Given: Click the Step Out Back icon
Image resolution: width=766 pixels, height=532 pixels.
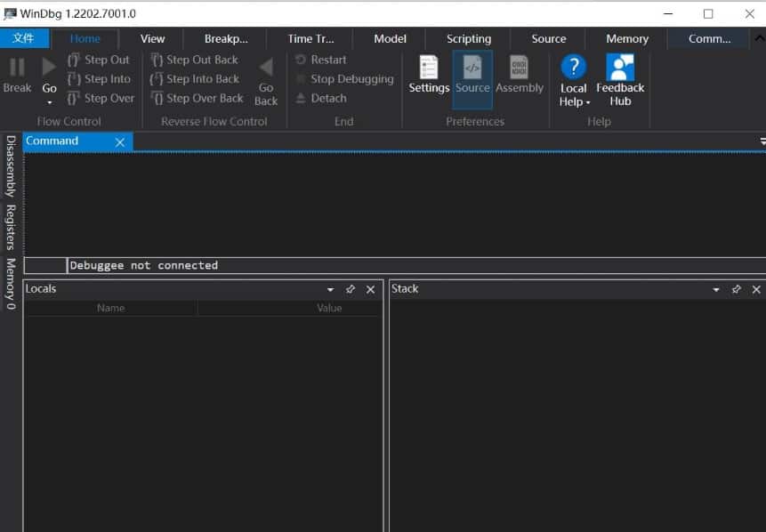Looking at the screenshot, I should pos(157,60).
